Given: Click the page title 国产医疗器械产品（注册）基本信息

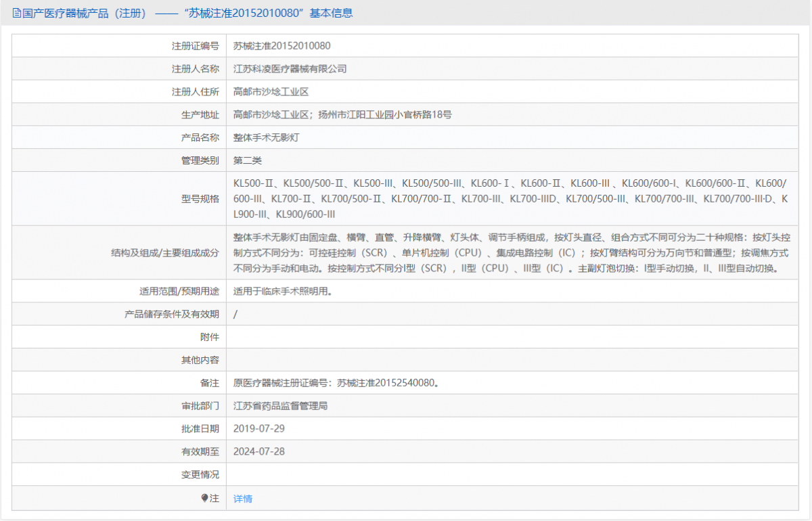Looking at the screenshot, I should (x=187, y=13).
